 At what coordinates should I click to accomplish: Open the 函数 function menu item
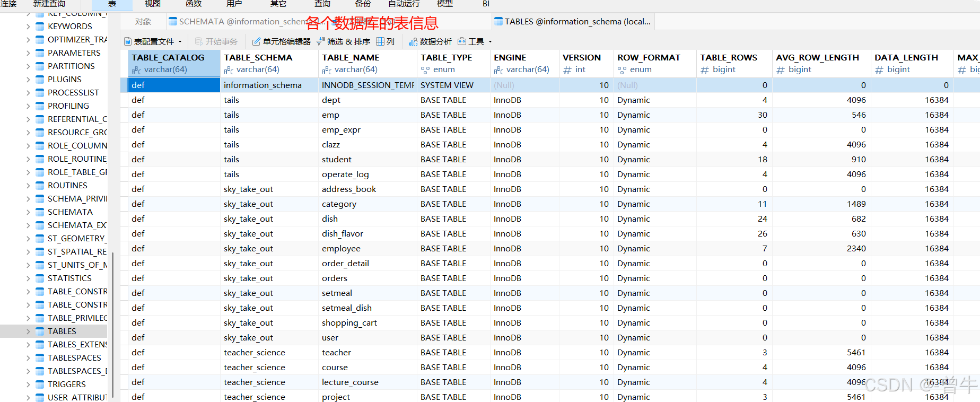click(194, 4)
